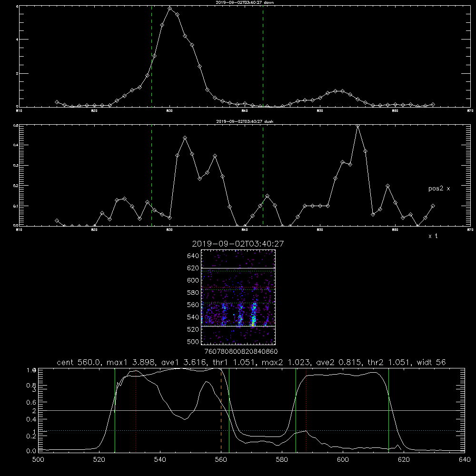476x476 pixels.
Task: Click the green vertical line at 615 in bottom plot
Action: [x=388, y=410]
